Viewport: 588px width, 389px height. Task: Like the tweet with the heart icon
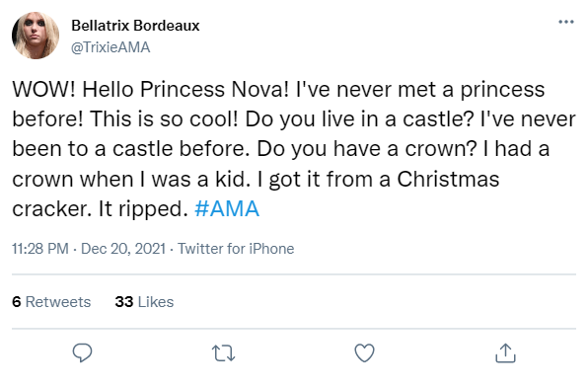click(364, 353)
